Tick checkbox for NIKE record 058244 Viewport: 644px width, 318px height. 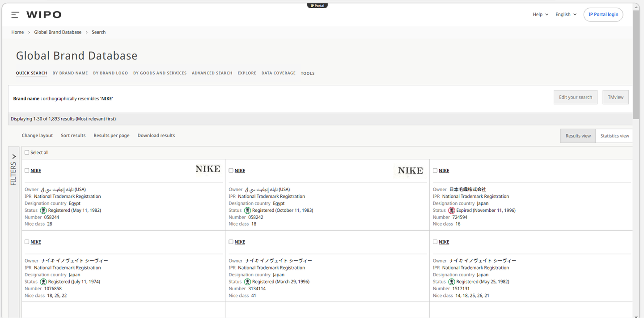(x=27, y=170)
